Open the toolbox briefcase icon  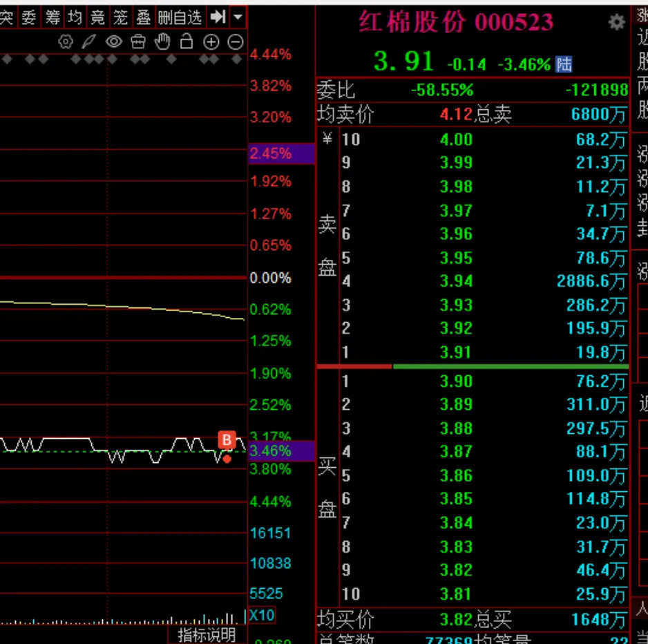point(138,42)
